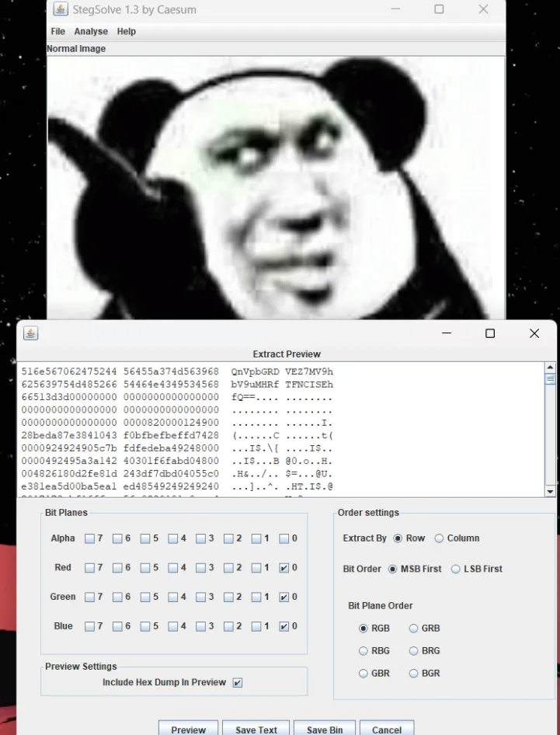Close the Extract Preview dialog
This screenshot has width=560, height=735.
tap(534, 333)
